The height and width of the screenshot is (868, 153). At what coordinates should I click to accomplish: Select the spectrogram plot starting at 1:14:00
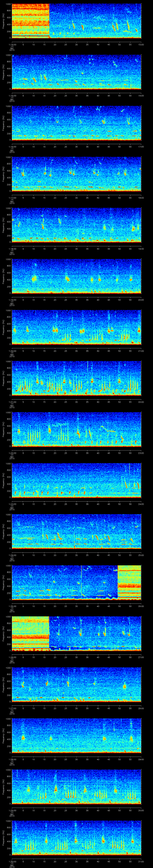(76, 21)
